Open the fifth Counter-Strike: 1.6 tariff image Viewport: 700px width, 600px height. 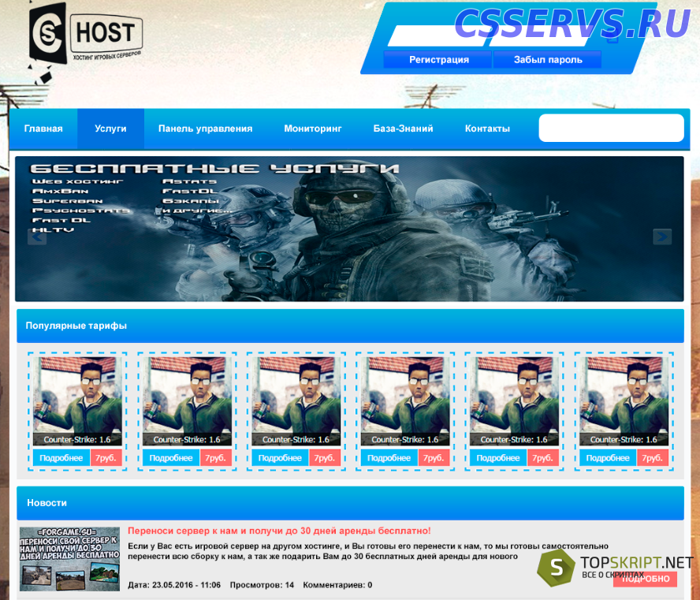[x=514, y=401]
